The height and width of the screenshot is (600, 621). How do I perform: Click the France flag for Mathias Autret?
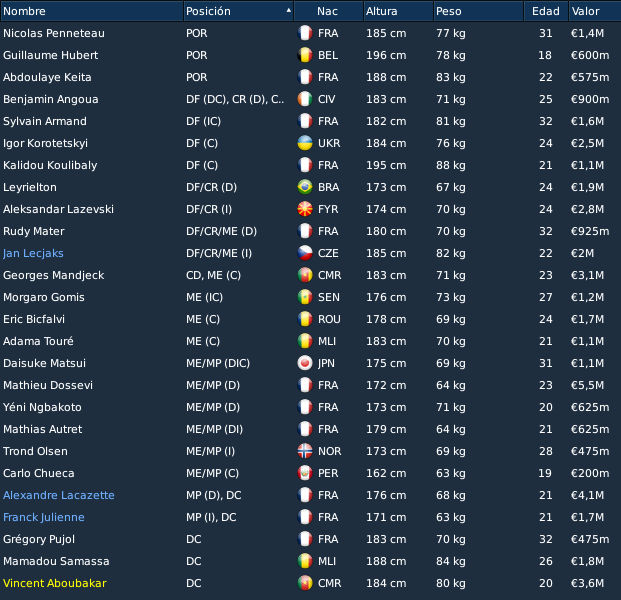click(x=305, y=429)
